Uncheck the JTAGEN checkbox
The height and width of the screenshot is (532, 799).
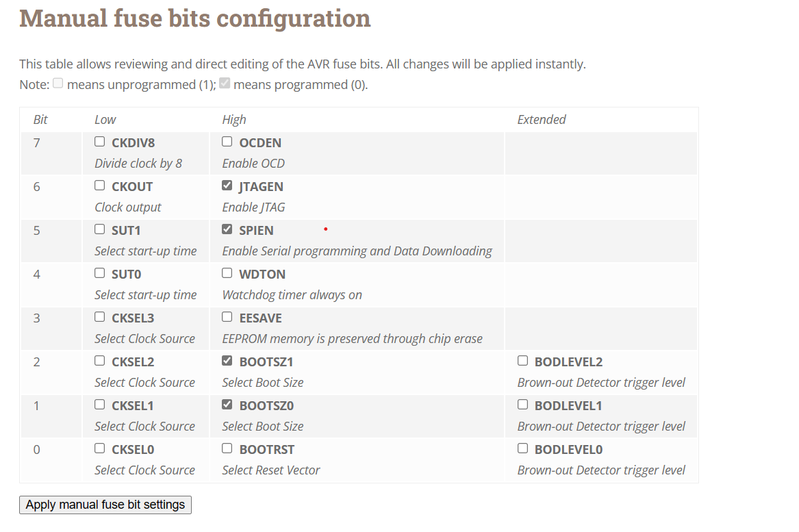(x=227, y=186)
